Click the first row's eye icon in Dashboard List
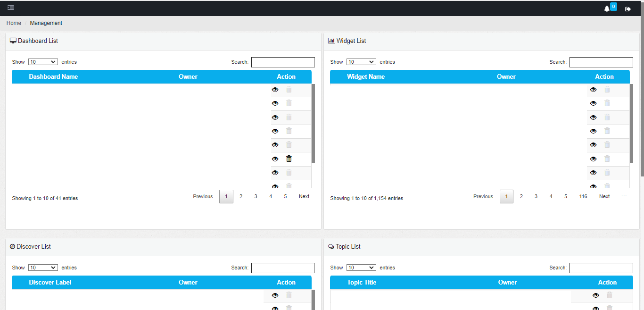Screen dimensions: 644x310 pyautogui.click(x=275, y=90)
